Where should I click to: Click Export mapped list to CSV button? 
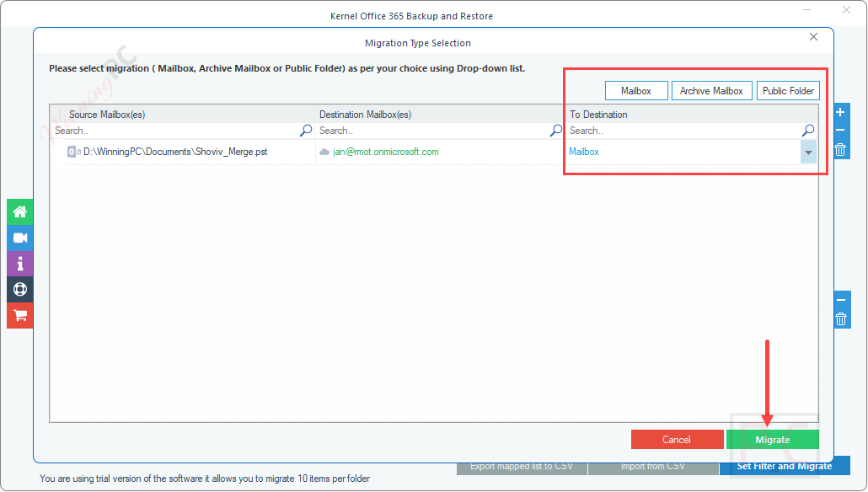522,467
